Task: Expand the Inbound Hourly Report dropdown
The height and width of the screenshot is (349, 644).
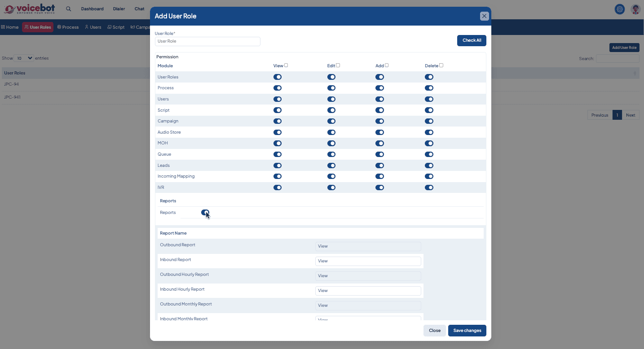Action: (368, 291)
